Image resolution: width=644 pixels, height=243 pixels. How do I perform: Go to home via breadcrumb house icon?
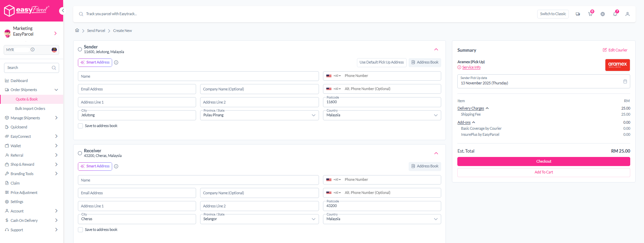click(x=77, y=30)
